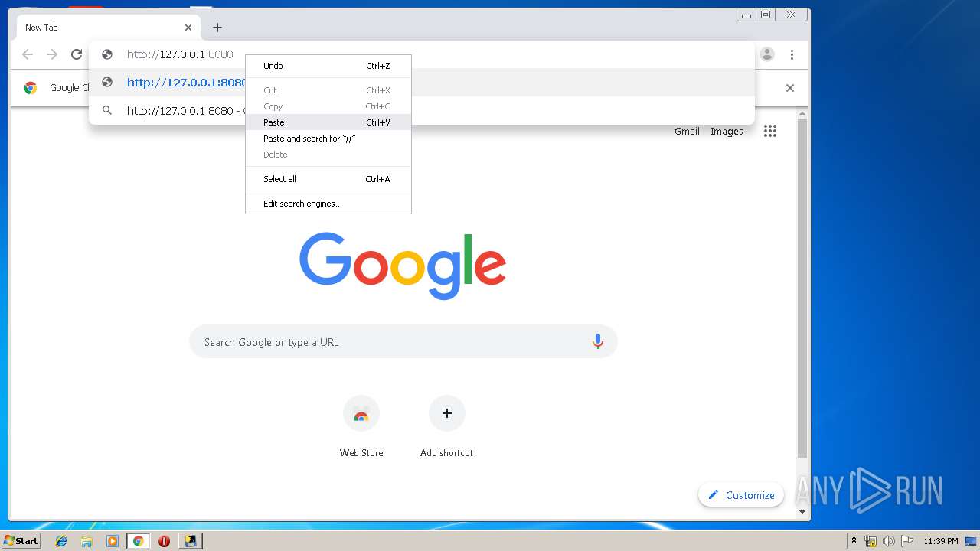This screenshot has height=551, width=980.
Task: Select the http://127.0.0.1:8080 search suggestion row
Action: tap(421, 110)
